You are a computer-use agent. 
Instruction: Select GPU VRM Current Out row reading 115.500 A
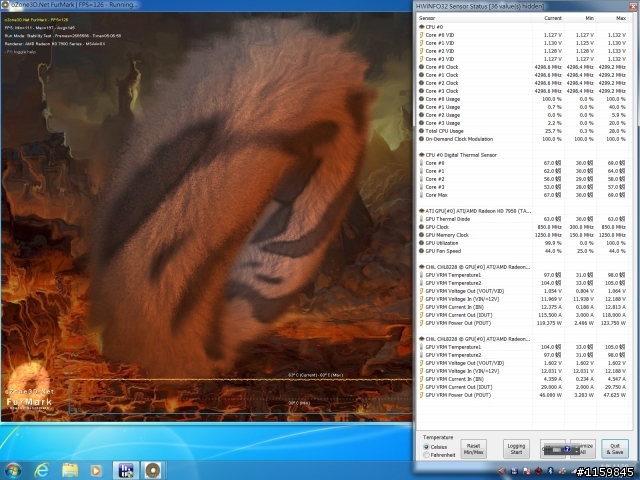coord(522,315)
